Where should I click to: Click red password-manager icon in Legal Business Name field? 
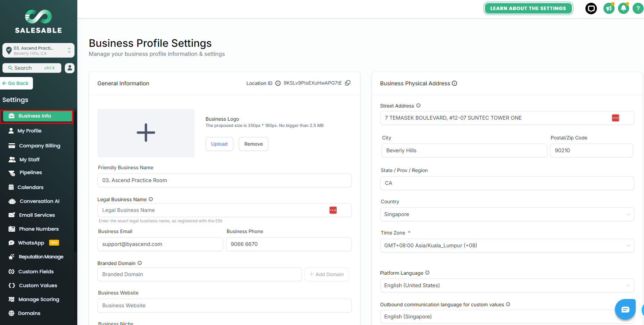point(333,210)
